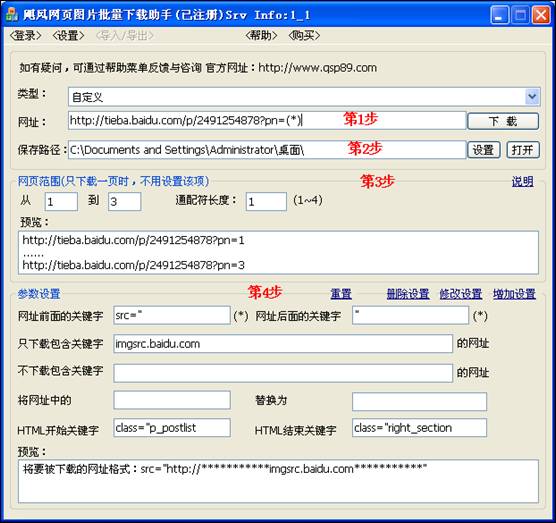Click the 保存路径 path field
The width and height of the screenshot is (556, 523).
coord(267,150)
